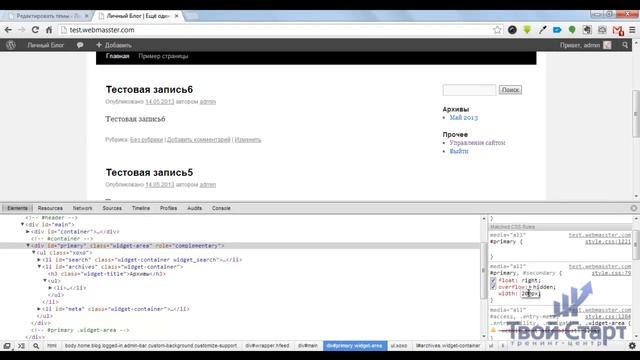The image size is (640, 360).
Task: Toggle the 'overflow: hidden' property checkbox
Action: 493,287
